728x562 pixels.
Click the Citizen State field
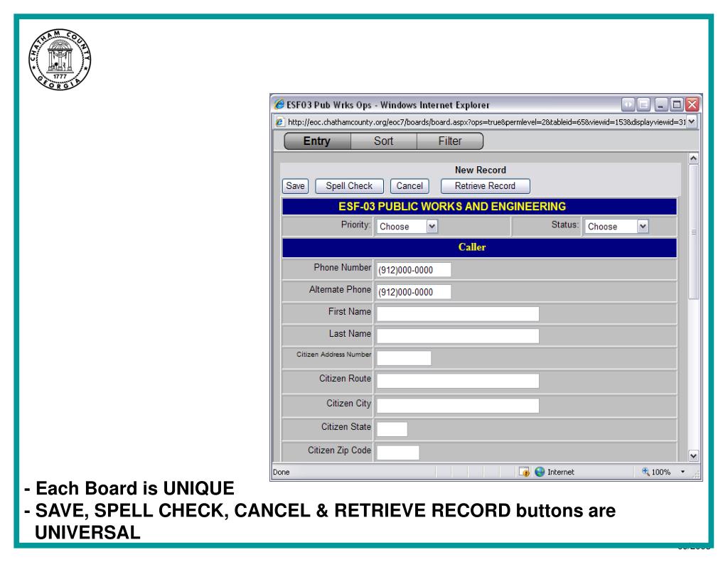coord(392,429)
